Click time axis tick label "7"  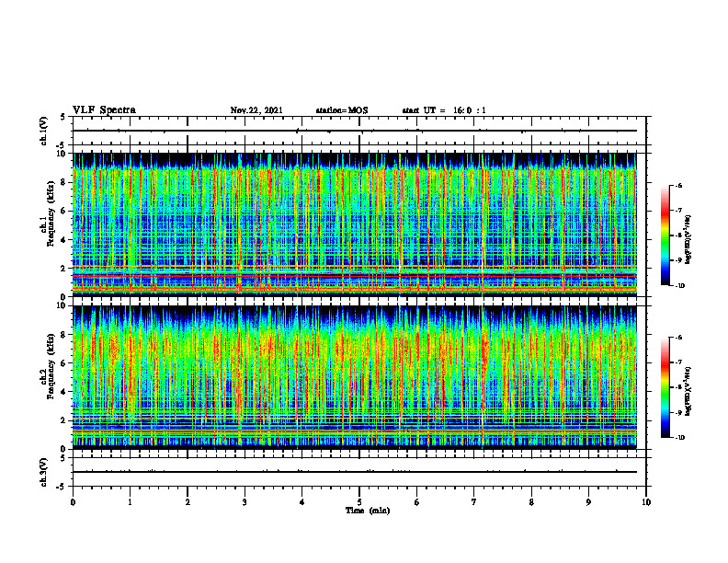(x=474, y=502)
